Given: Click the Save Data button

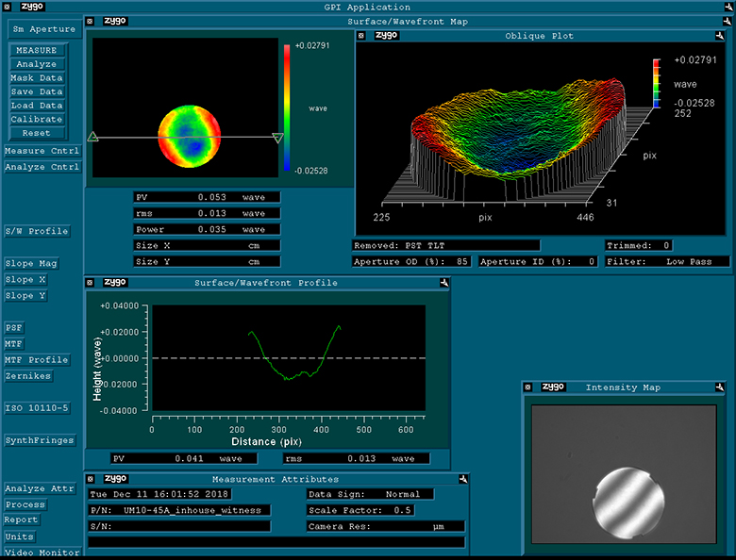Looking at the screenshot, I should pyautogui.click(x=37, y=91).
